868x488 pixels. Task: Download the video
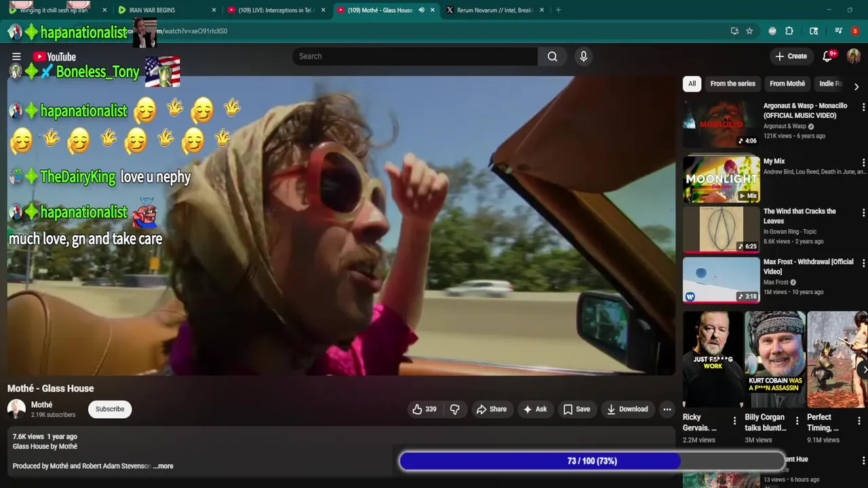[627, 409]
